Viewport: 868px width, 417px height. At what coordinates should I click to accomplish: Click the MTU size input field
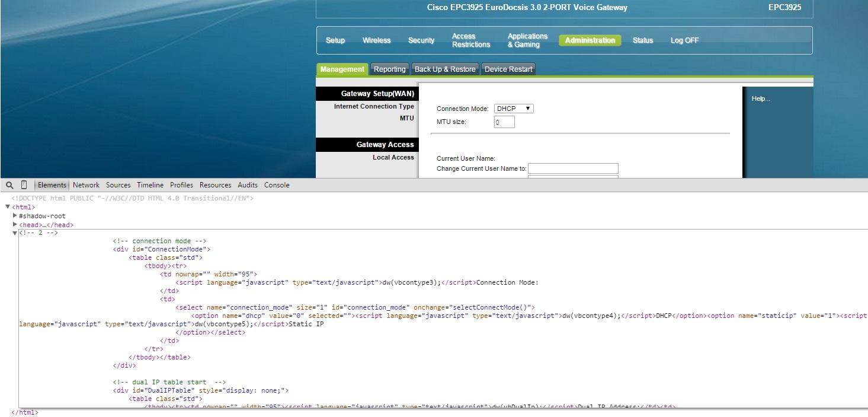pyautogui.click(x=504, y=122)
